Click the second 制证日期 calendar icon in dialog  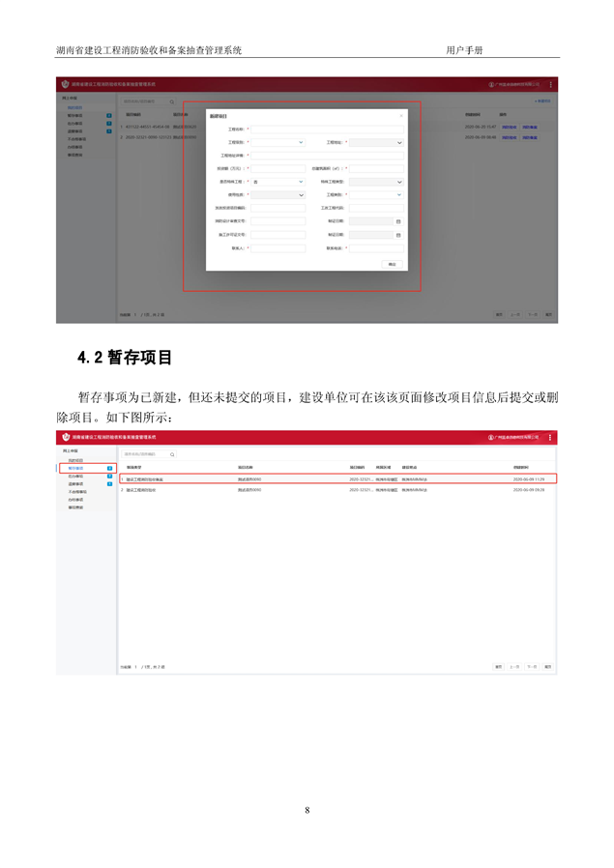pyautogui.click(x=398, y=235)
